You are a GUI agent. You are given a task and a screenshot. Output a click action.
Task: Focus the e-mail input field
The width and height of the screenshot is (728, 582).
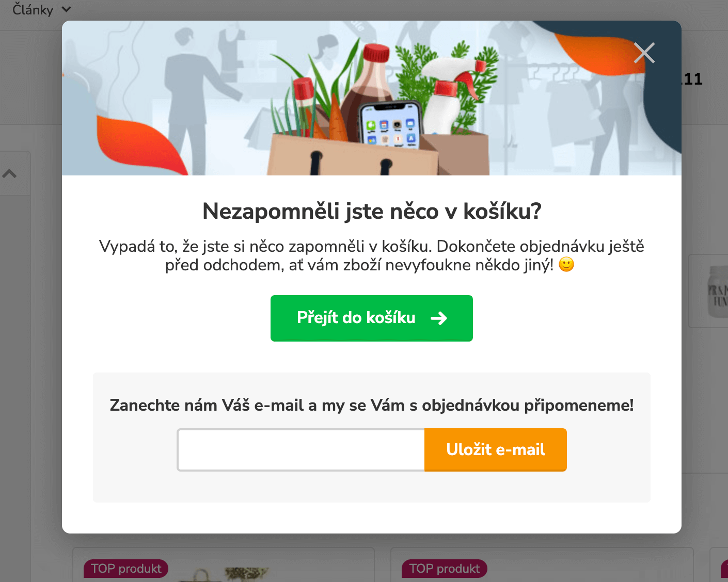click(x=301, y=450)
